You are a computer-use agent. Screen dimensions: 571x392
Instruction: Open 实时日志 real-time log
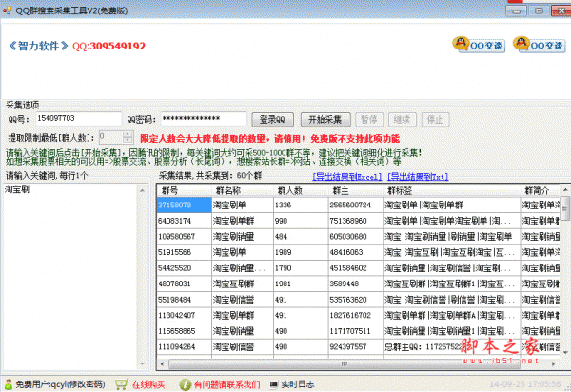click(298, 384)
